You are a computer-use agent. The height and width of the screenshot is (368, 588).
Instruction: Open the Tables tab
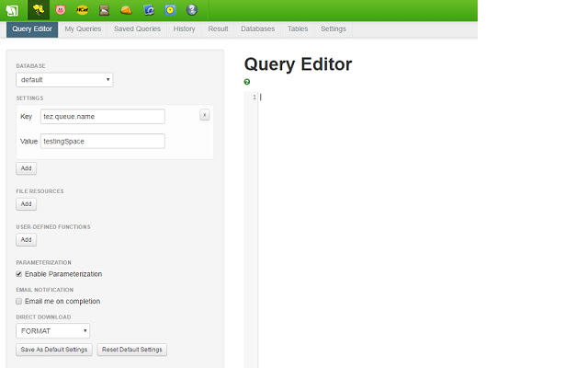[298, 29]
